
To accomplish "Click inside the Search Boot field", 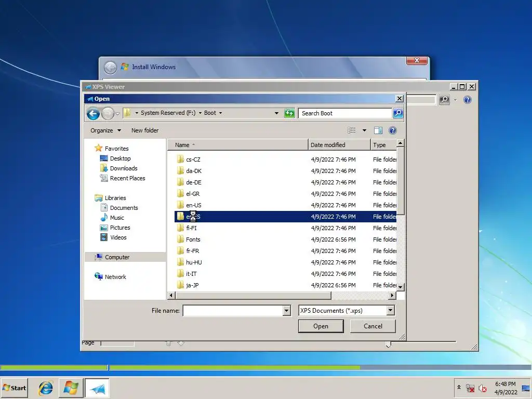I will click(x=345, y=113).
